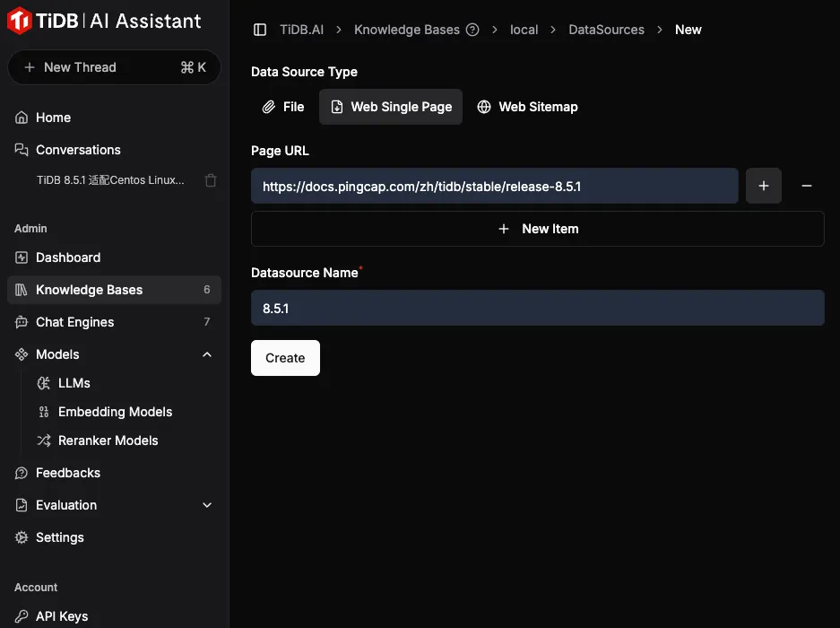The height and width of the screenshot is (628, 840).
Task: Remove the Page URL with the minus icon
Action: 806,186
